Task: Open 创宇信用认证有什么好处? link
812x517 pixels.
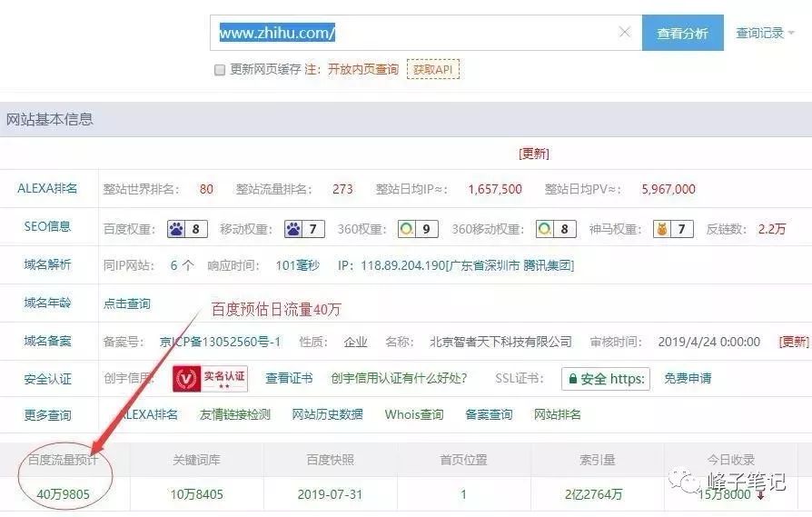Action: click(399, 379)
